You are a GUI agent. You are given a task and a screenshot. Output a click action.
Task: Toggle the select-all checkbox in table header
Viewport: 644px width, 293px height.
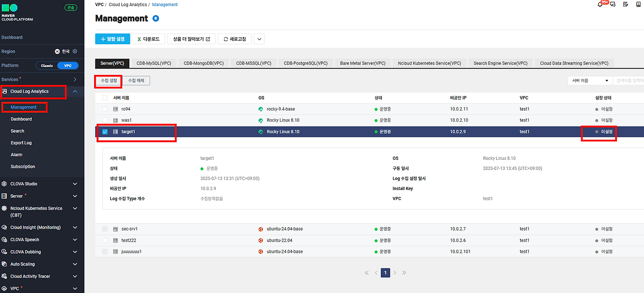click(105, 98)
